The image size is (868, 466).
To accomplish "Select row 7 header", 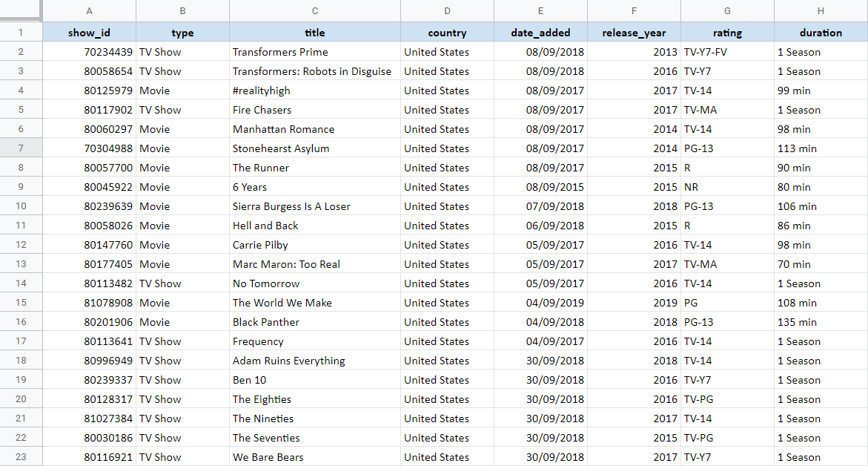I will point(21,148).
